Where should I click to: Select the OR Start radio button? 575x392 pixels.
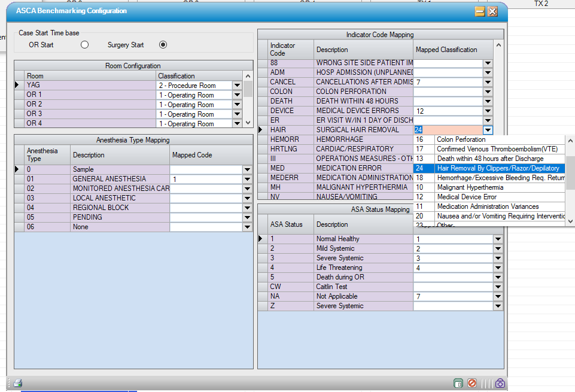pos(84,44)
